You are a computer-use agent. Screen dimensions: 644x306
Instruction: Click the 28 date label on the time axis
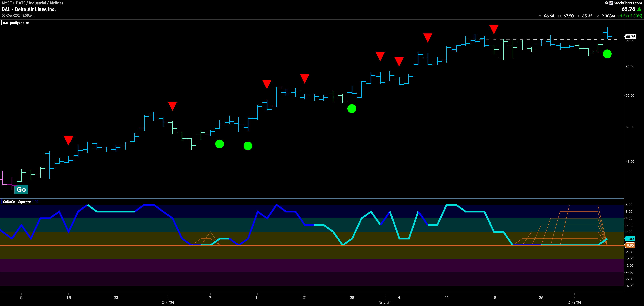point(352,298)
